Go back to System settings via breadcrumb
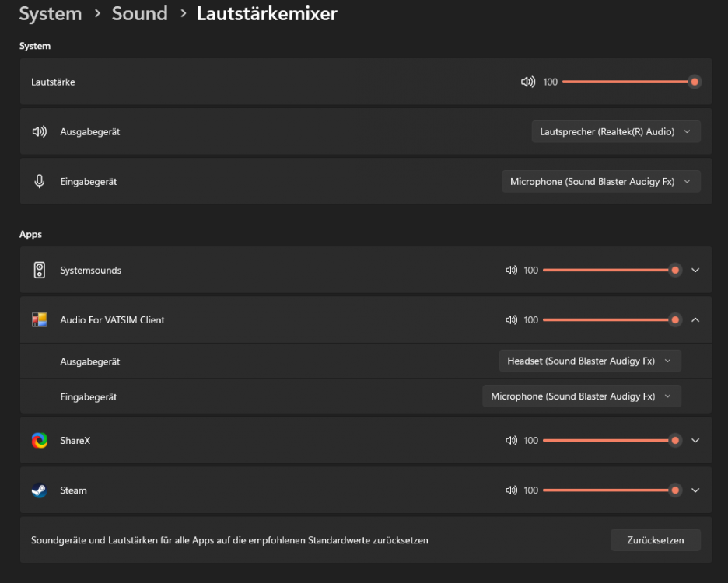The height and width of the screenshot is (583, 728). (50, 13)
